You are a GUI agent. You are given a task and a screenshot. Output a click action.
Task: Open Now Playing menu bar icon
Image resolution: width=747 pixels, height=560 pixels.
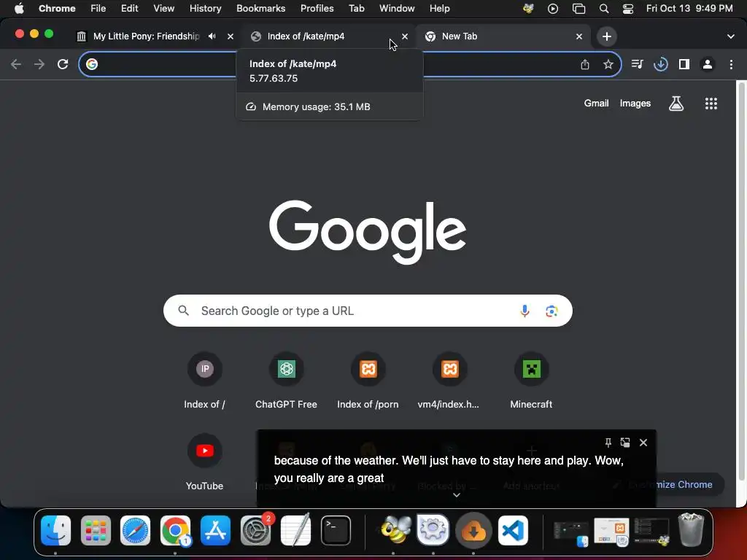[x=553, y=9]
